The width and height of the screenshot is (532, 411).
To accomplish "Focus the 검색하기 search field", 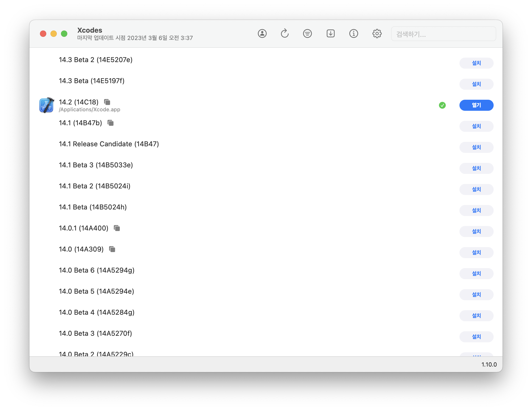I will (443, 34).
